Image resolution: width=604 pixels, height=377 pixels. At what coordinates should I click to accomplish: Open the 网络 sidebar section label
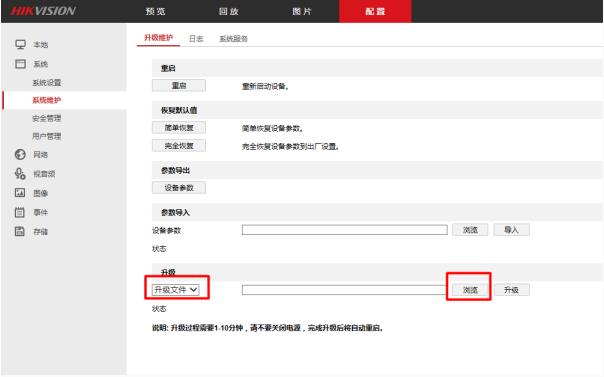40,155
